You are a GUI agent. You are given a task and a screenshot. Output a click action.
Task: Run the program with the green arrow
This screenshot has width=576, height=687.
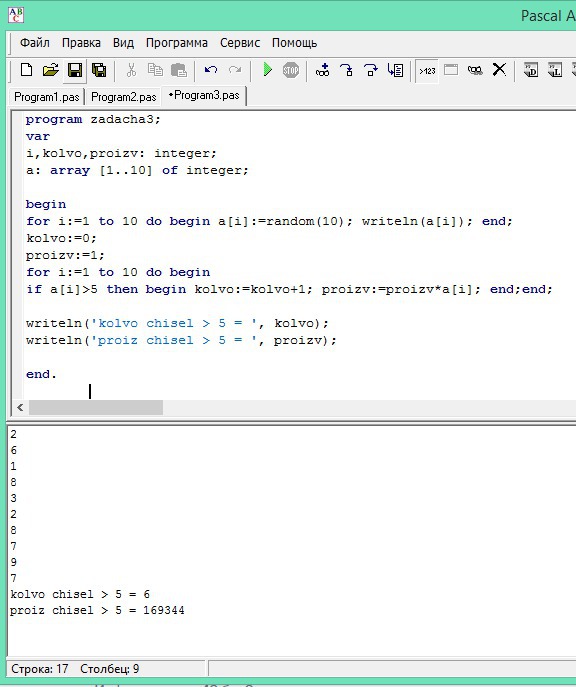click(267, 70)
